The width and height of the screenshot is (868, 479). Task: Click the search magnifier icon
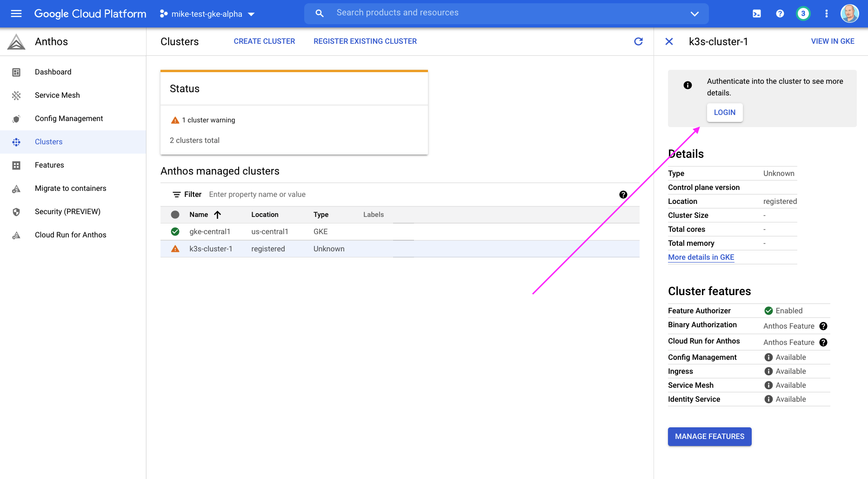pyautogui.click(x=320, y=13)
